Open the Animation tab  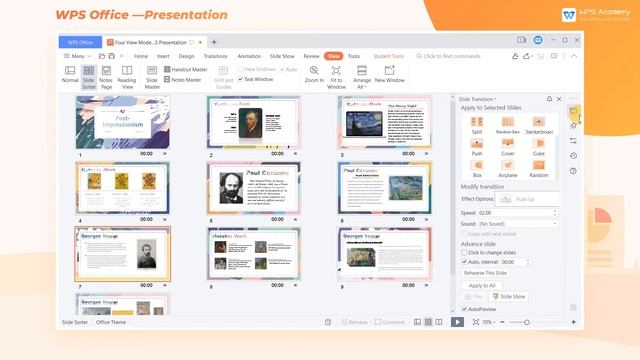click(x=249, y=56)
